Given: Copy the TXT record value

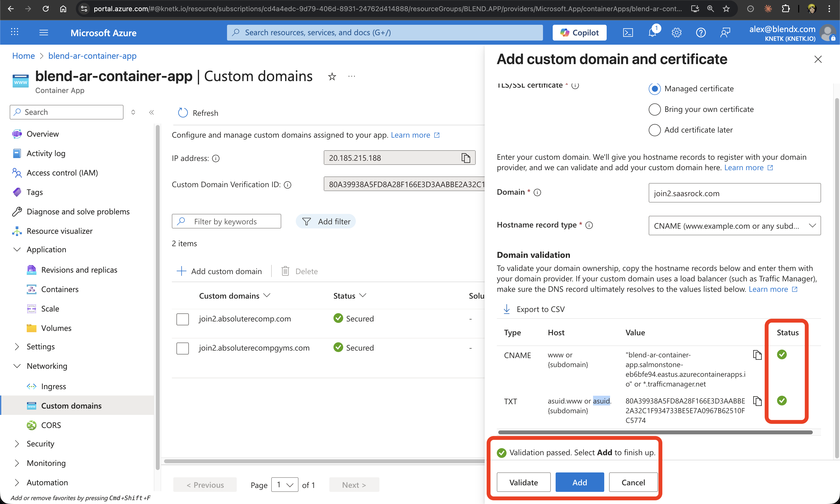Looking at the screenshot, I should (x=757, y=401).
